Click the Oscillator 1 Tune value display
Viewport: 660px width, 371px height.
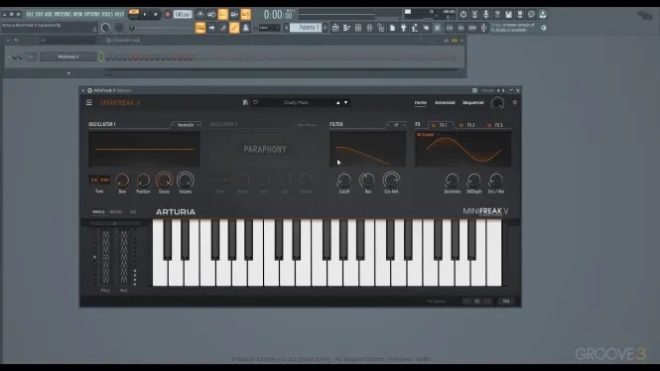click(x=99, y=180)
